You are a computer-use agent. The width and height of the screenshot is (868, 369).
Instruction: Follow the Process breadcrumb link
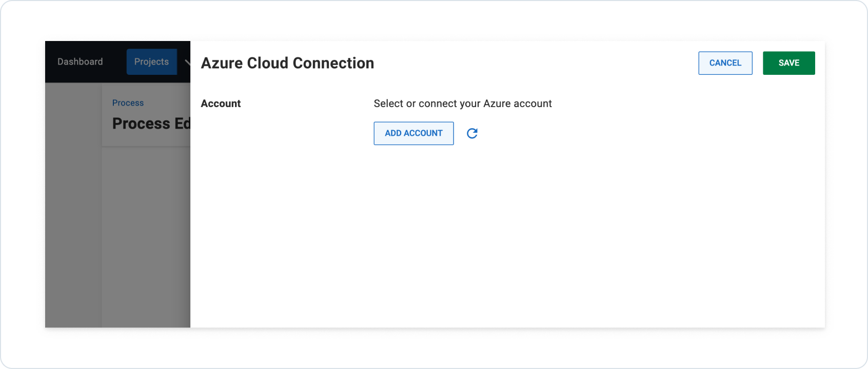[128, 103]
